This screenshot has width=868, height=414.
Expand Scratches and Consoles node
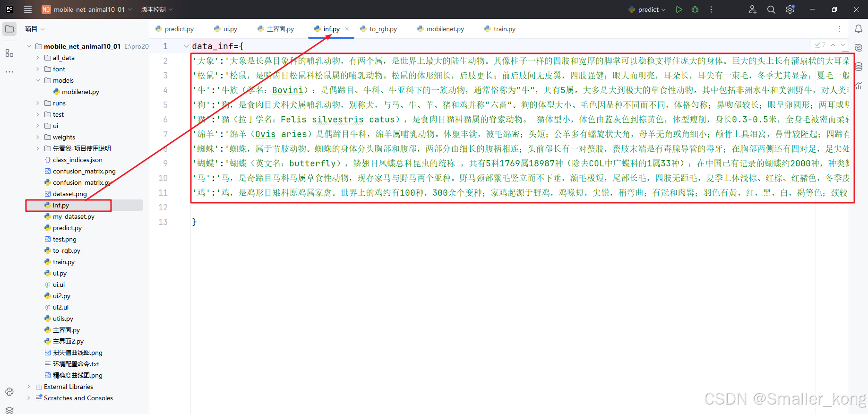[29, 398]
